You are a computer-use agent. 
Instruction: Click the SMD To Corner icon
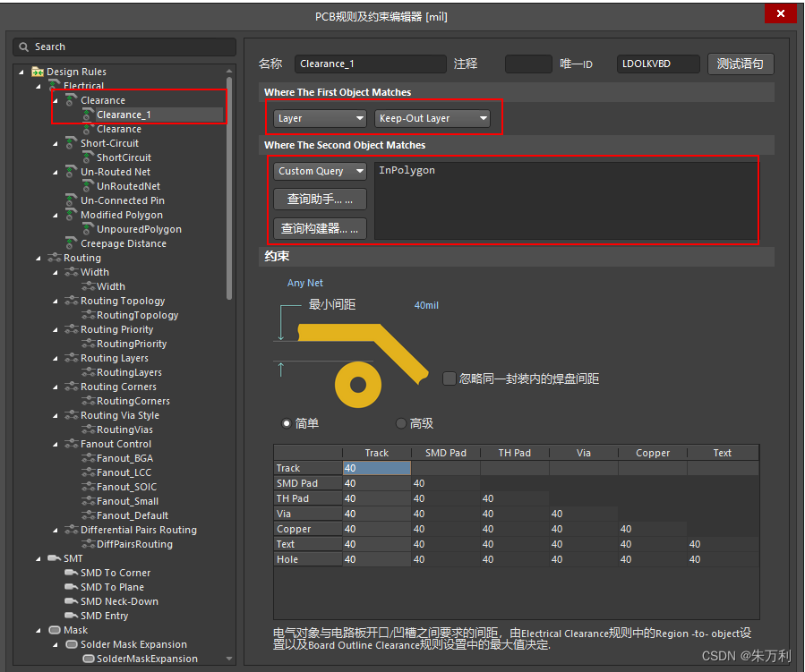[x=72, y=573]
